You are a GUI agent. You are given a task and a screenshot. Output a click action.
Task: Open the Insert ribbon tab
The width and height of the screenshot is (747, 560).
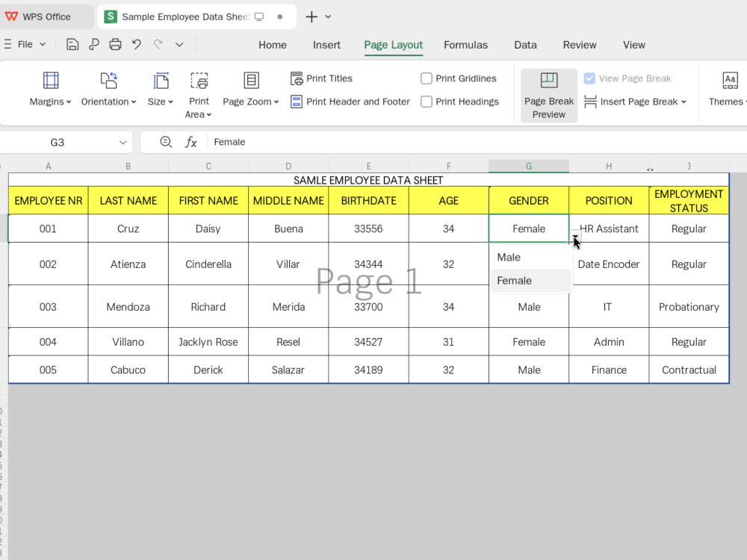[x=326, y=45]
